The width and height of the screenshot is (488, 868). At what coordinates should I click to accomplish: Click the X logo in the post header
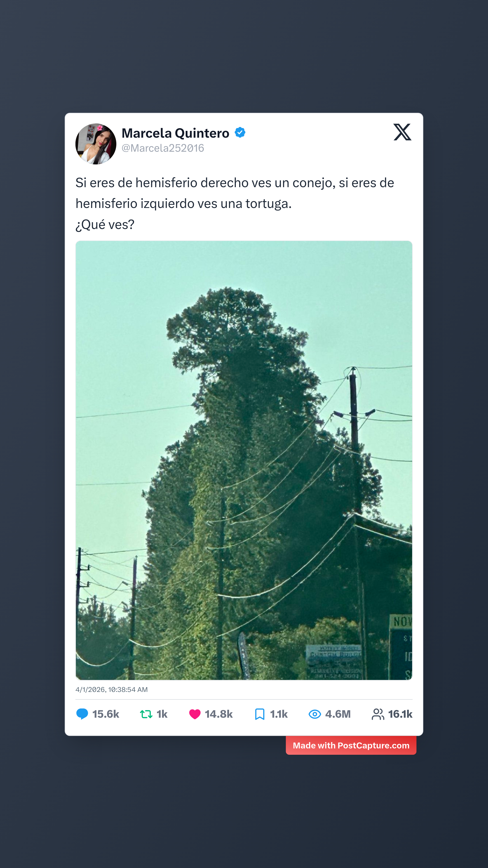pos(402,132)
